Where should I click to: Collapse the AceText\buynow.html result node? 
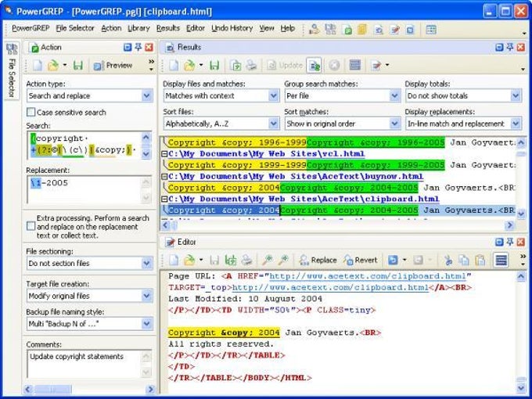pos(164,177)
